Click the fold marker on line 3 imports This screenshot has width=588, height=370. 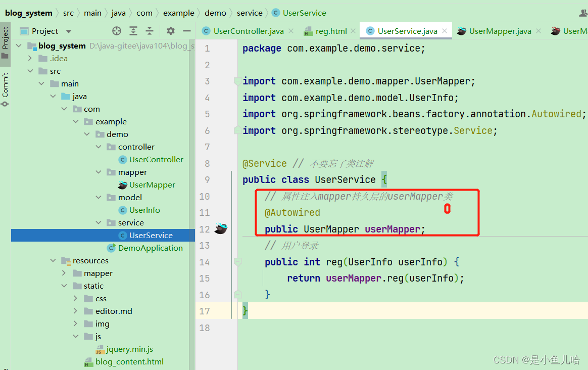point(237,81)
